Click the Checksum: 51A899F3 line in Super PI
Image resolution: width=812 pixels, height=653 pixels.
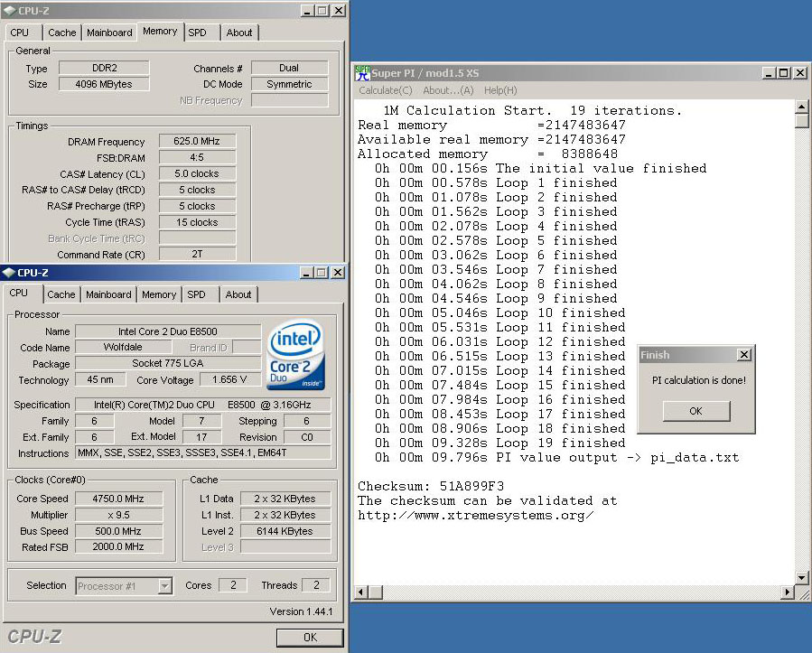[x=431, y=486]
